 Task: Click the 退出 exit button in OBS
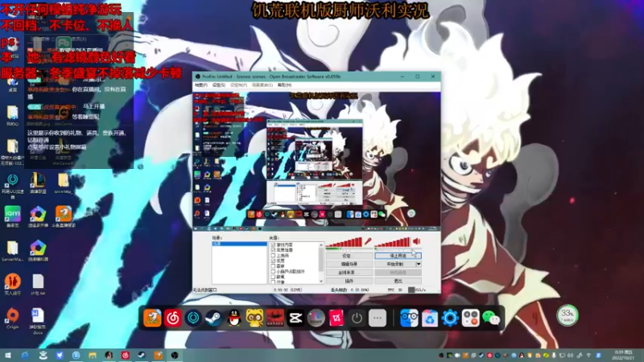pos(398,281)
